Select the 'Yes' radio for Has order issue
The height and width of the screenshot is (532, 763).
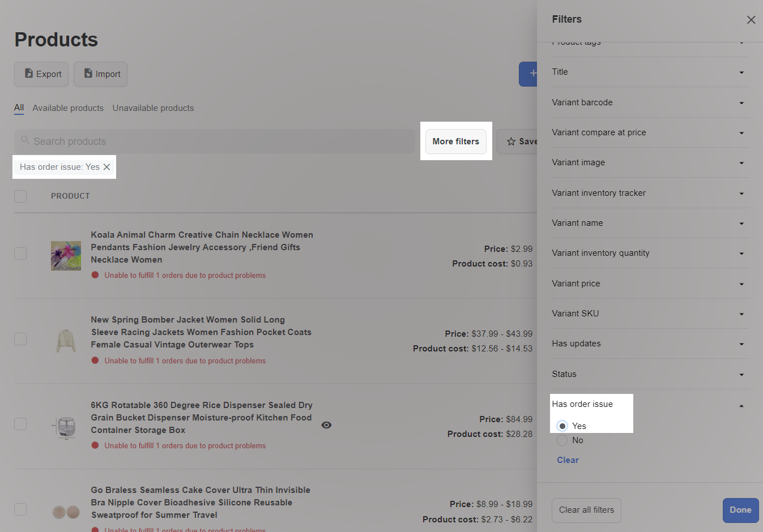562,426
